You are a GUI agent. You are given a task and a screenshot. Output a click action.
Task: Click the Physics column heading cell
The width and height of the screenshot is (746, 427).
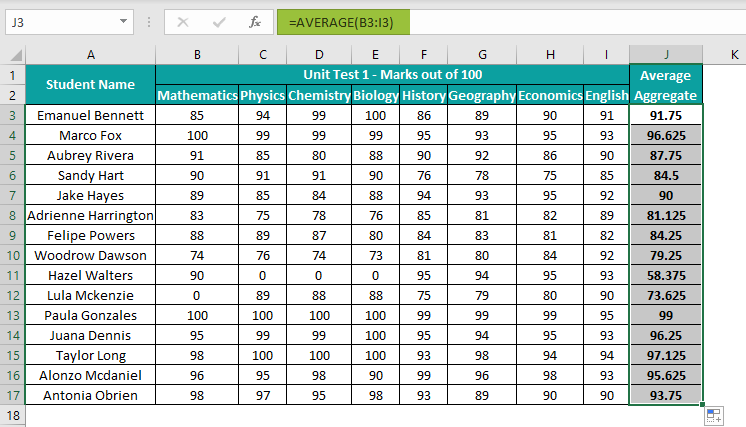point(263,95)
